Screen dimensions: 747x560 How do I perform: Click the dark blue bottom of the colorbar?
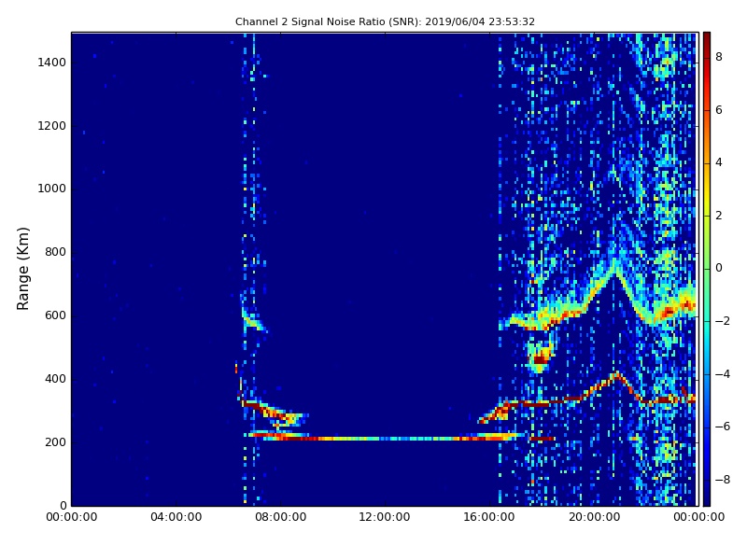click(x=707, y=500)
